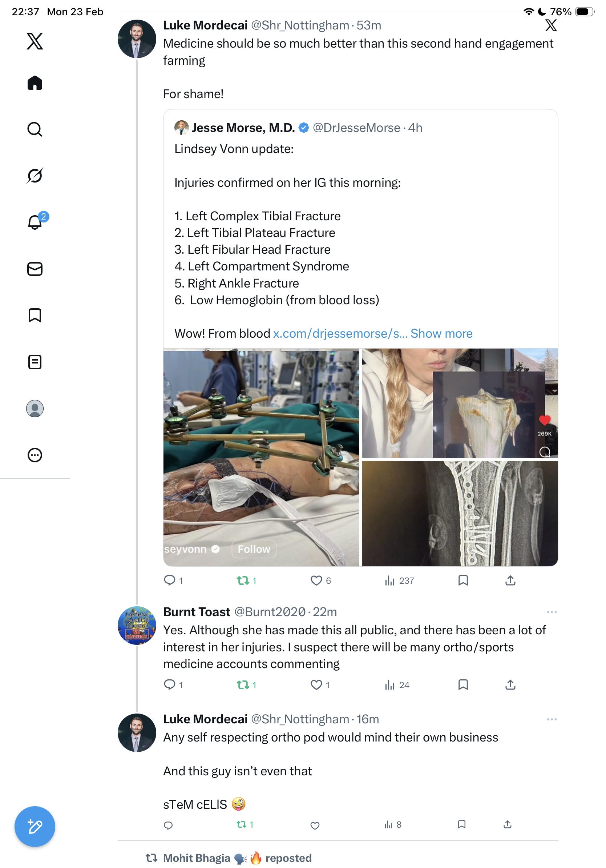Screen dimensions: 606x868
Task: Undo repost on the sTeM cELlS reply
Action: coord(242,824)
